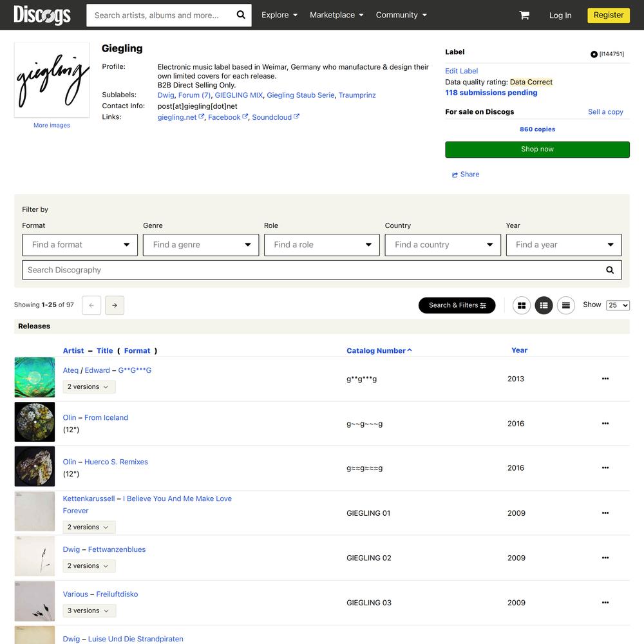644x644 pixels.
Task: Sort releases by Format column
Action: click(137, 351)
